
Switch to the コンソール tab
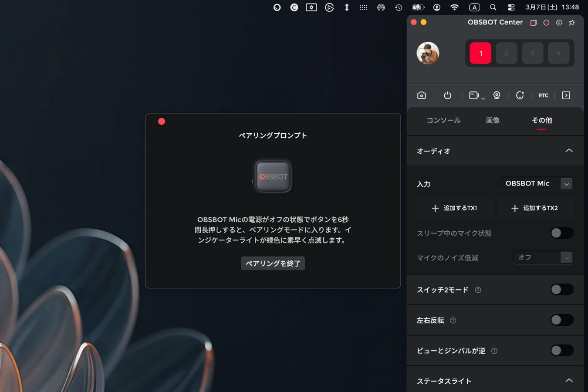(x=443, y=121)
